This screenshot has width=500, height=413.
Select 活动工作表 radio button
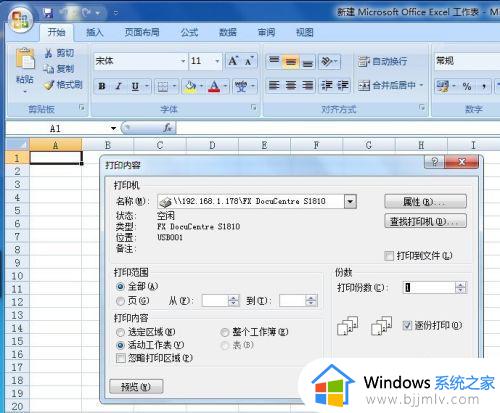pos(120,345)
